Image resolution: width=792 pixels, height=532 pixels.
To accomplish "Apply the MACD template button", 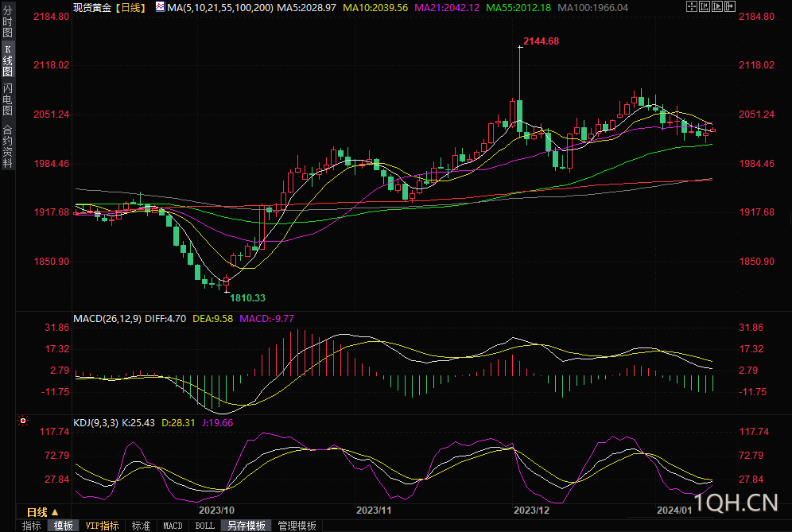I will [x=173, y=526].
